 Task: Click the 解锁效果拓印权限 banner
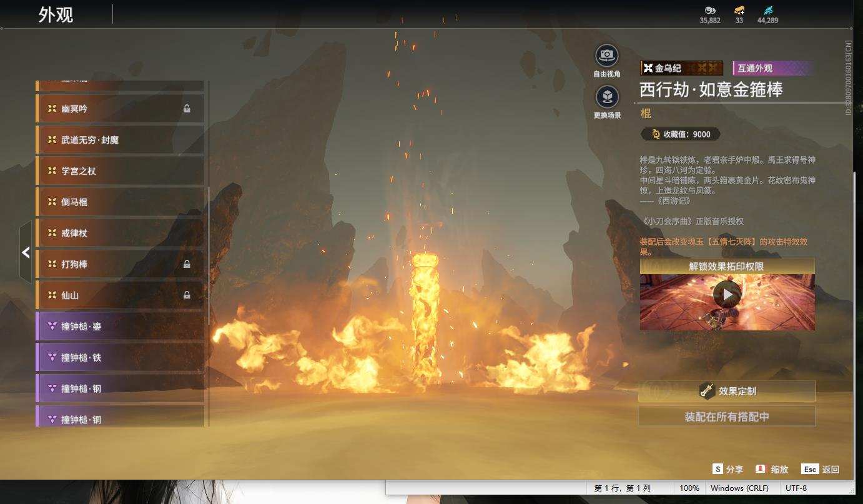tap(727, 266)
